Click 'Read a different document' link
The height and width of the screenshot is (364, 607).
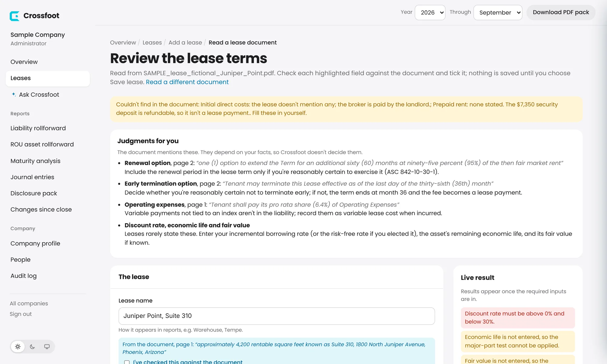click(x=187, y=82)
